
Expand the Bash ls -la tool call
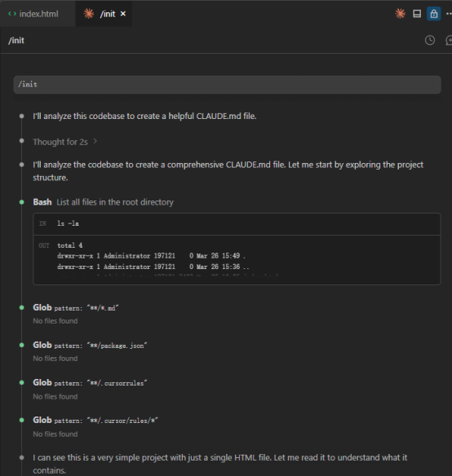[x=103, y=202]
